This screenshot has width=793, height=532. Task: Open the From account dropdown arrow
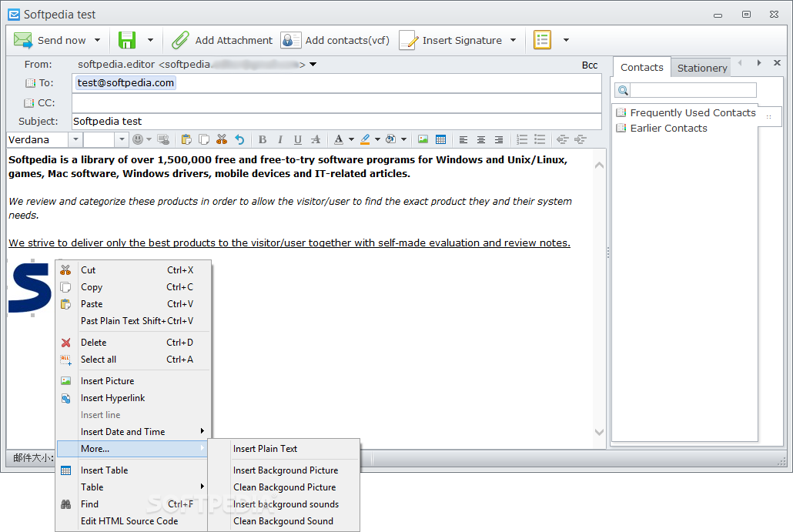coord(313,64)
